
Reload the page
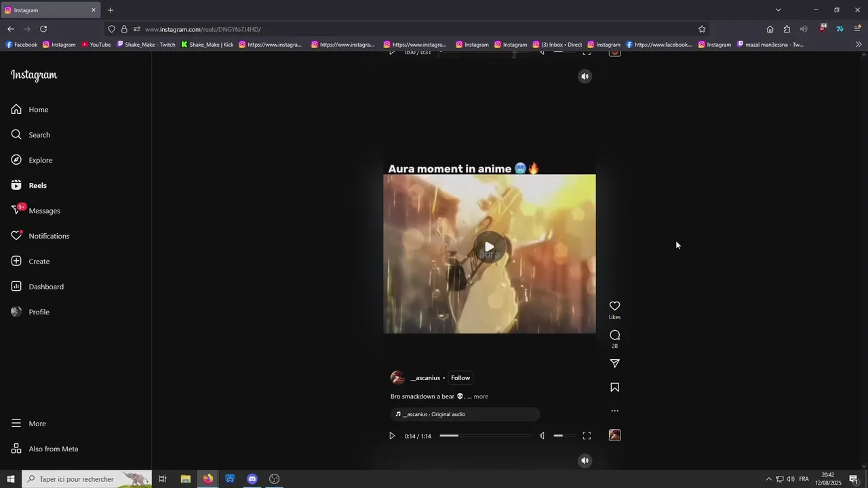click(x=43, y=29)
